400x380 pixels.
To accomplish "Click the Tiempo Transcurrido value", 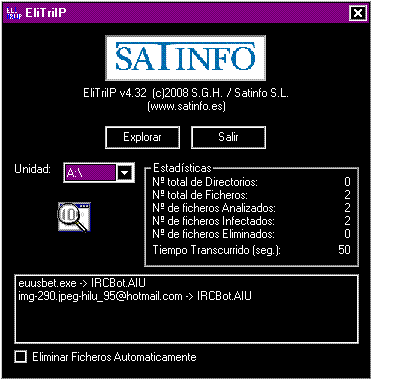I will (344, 250).
